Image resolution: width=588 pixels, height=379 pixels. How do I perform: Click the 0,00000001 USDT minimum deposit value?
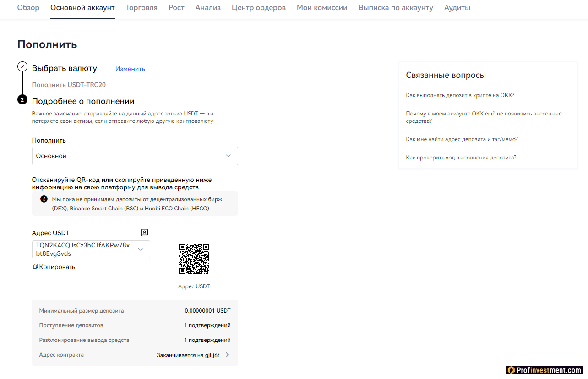pos(208,311)
